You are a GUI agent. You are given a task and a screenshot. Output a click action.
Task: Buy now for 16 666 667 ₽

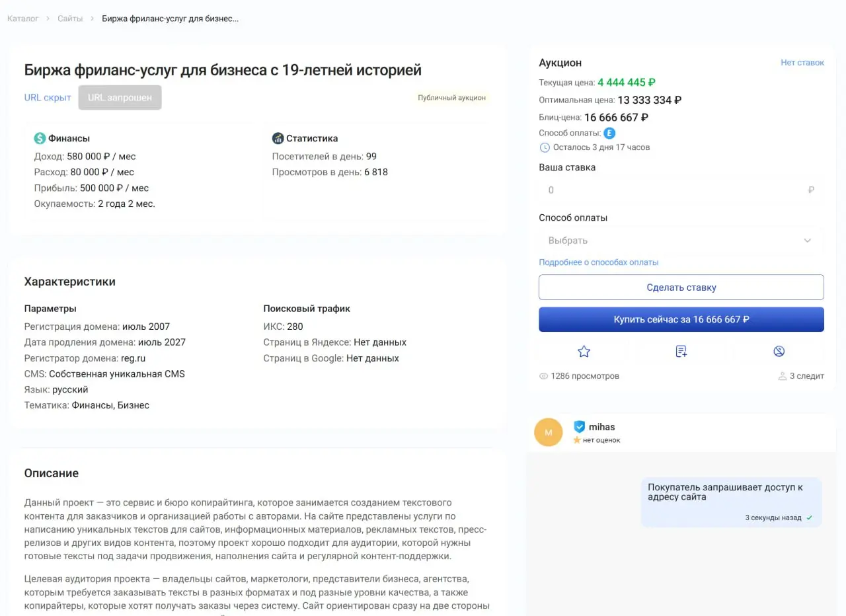(681, 319)
